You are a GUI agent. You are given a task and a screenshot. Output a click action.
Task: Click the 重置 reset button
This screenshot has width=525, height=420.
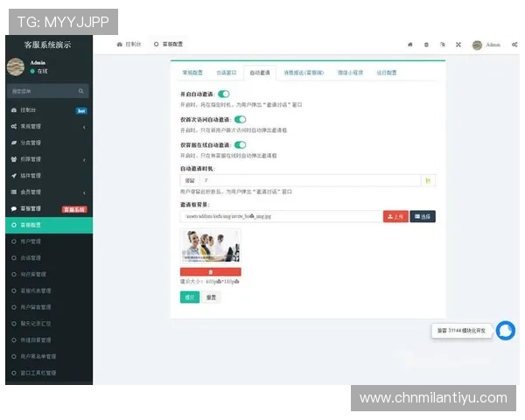pyautogui.click(x=211, y=297)
